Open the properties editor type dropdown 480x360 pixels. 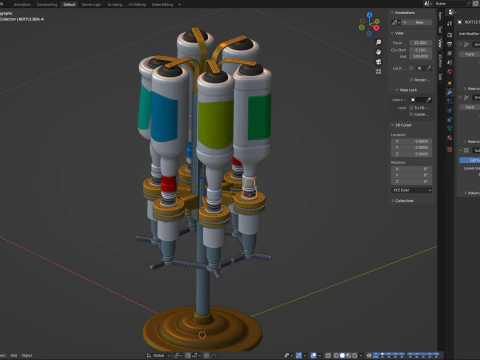point(452,12)
